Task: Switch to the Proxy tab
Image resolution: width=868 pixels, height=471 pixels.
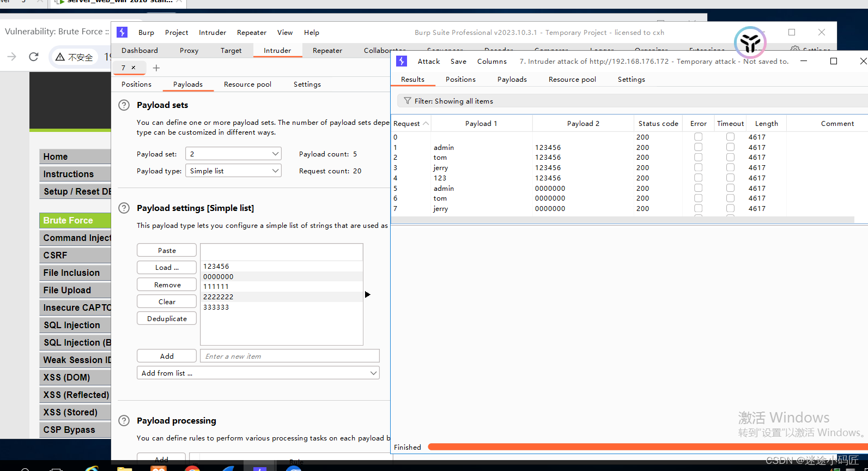Action: click(x=189, y=51)
